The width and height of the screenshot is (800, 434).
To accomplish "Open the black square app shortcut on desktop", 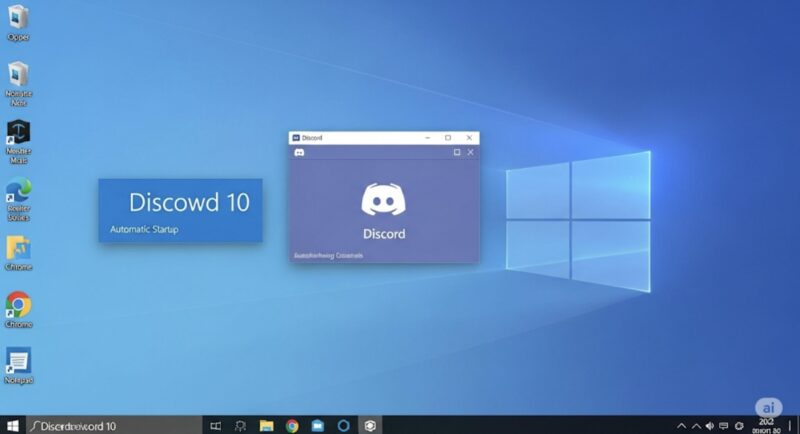I will click(18, 132).
